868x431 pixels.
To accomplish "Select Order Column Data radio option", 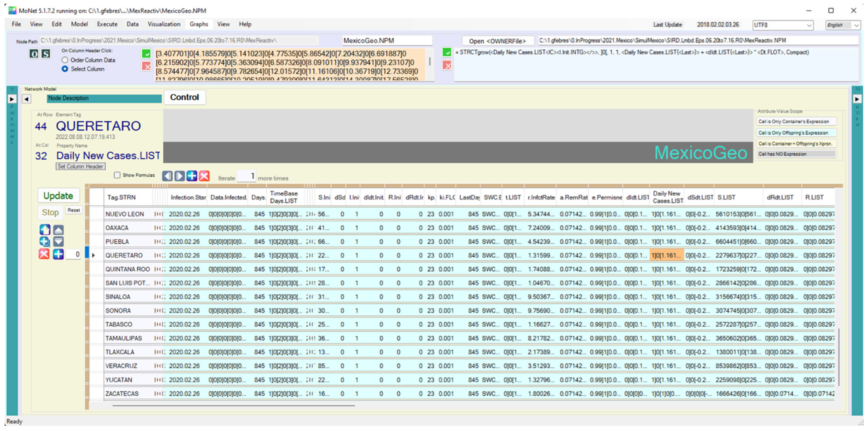I will click(65, 60).
